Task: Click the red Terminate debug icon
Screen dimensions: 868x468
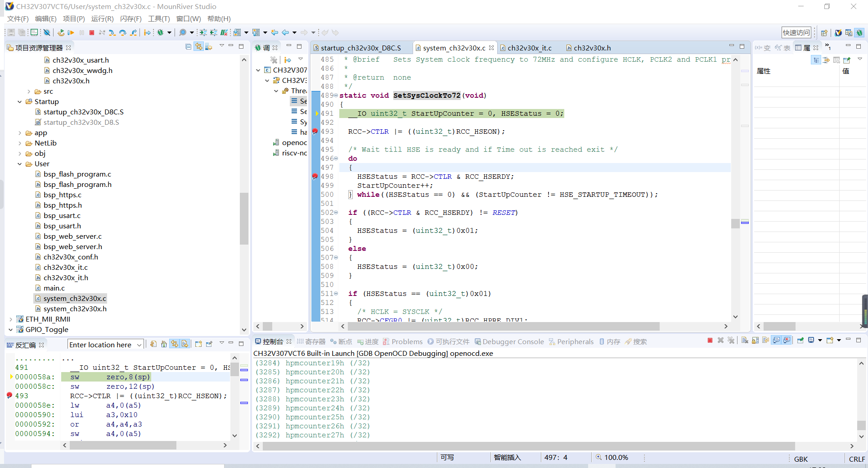Action: coord(92,32)
